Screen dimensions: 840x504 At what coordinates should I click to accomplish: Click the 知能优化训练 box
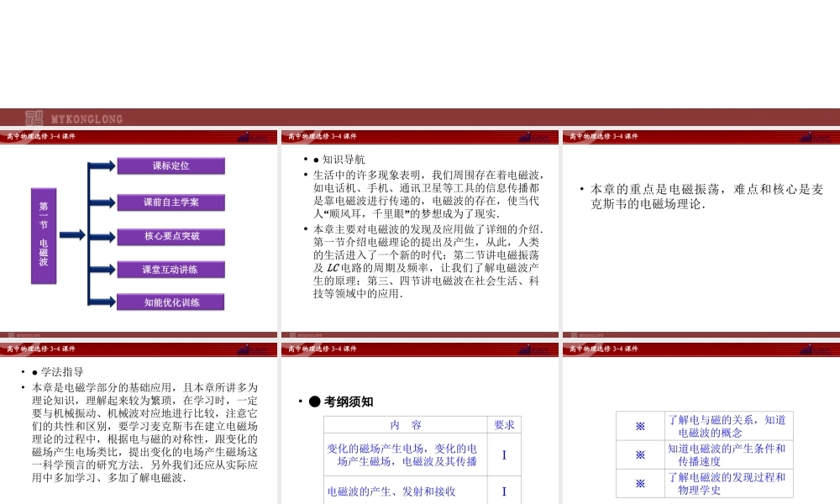[x=171, y=302]
